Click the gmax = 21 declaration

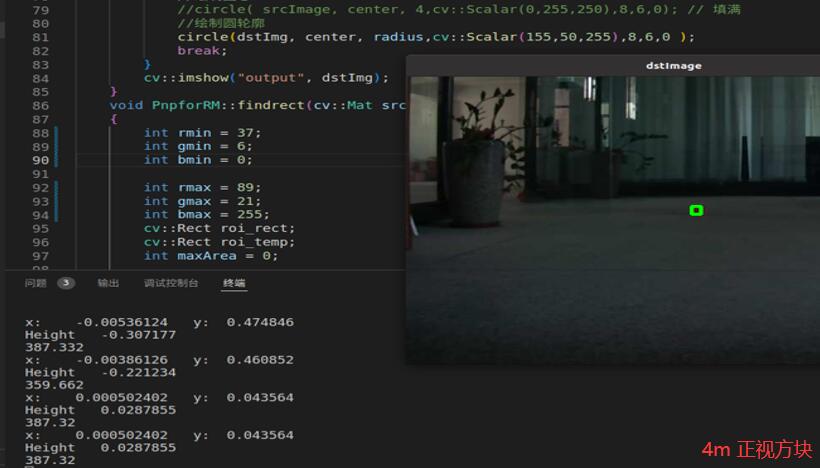[201, 201]
